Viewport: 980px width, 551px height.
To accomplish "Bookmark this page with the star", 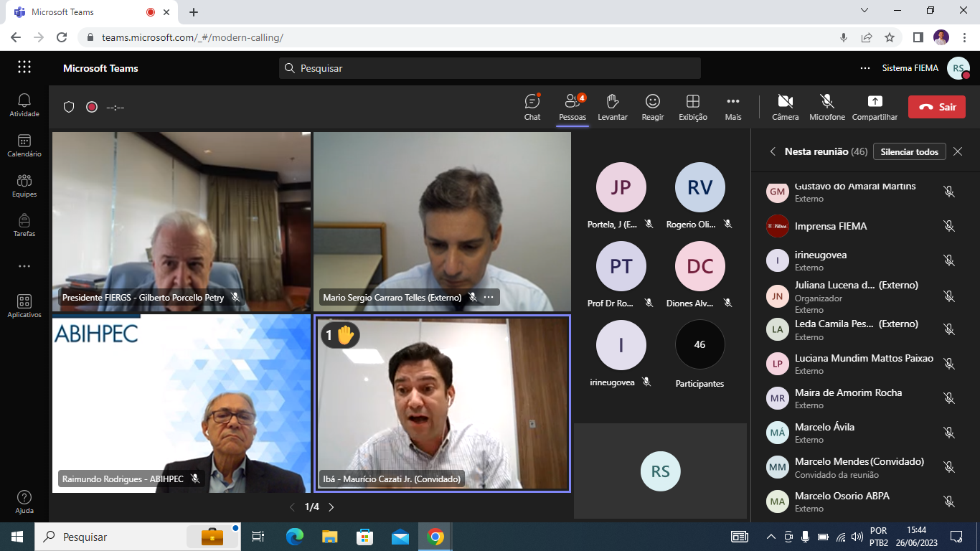I will [890, 37].
